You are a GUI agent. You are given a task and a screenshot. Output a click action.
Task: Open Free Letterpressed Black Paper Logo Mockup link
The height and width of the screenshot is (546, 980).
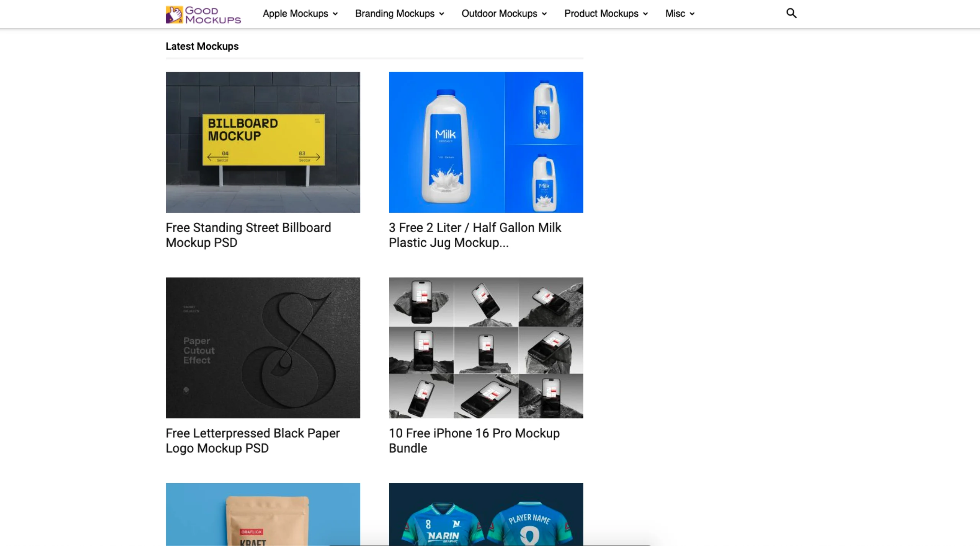click(x=253, y=440)
